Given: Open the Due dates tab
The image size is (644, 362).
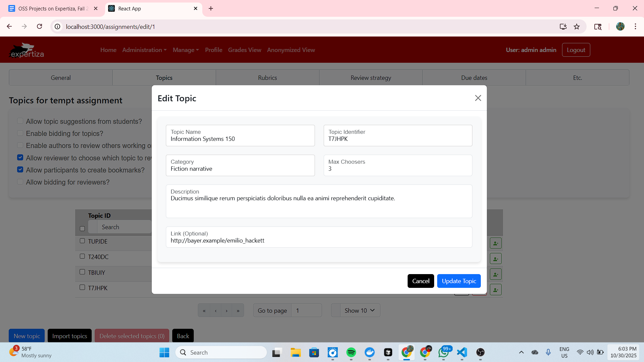Looking at the screenshot, I should 474,78.
